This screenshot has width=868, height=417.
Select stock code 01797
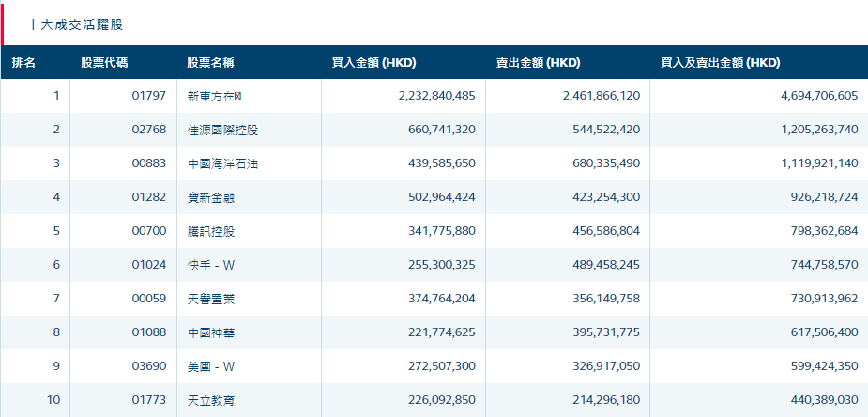[x=149, y=96]
